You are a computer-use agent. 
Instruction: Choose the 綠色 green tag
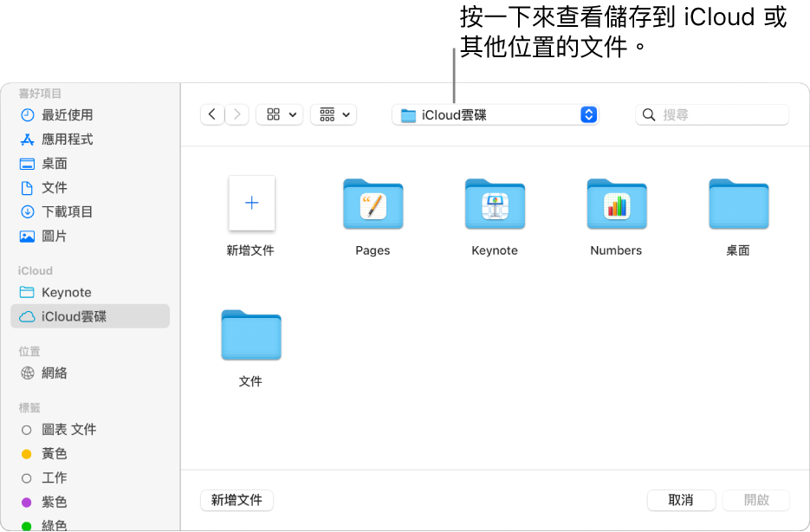(90, 525)
